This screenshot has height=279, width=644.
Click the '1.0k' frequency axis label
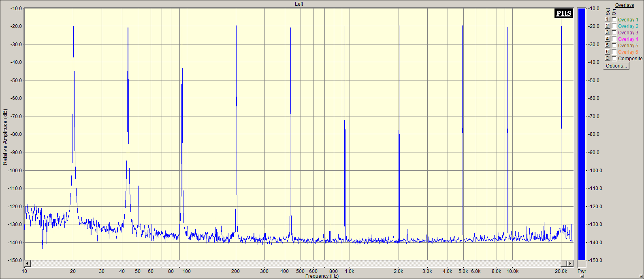350,271
